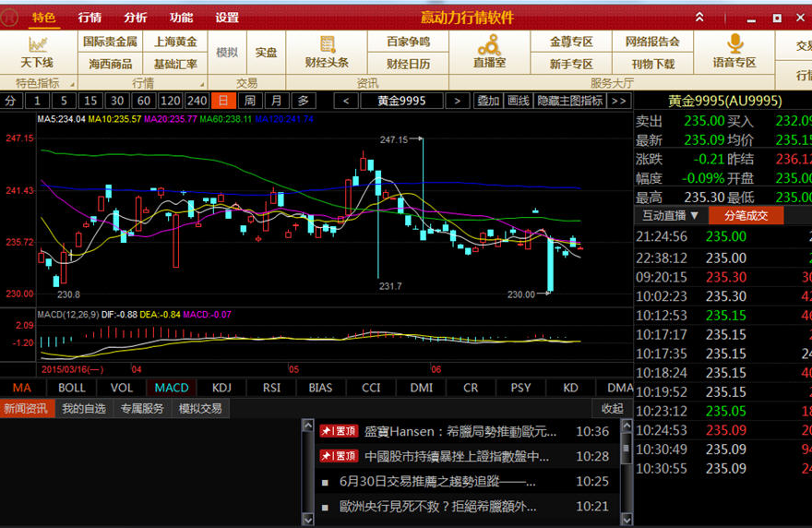Open 财经日历 calendar

pyautogui.click(x=408, y=64)
